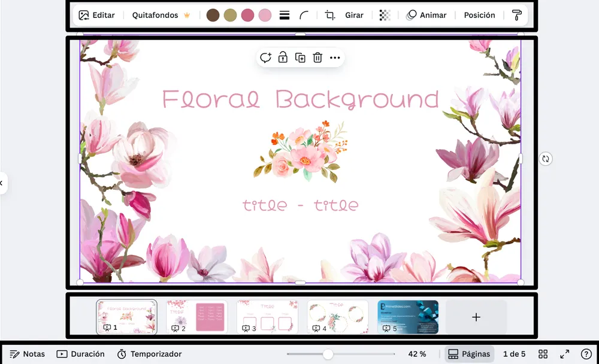This screenshot has height=364, width=599.
Task: Toggle the Páginas thumbnail view
Action: pos(469,354)
